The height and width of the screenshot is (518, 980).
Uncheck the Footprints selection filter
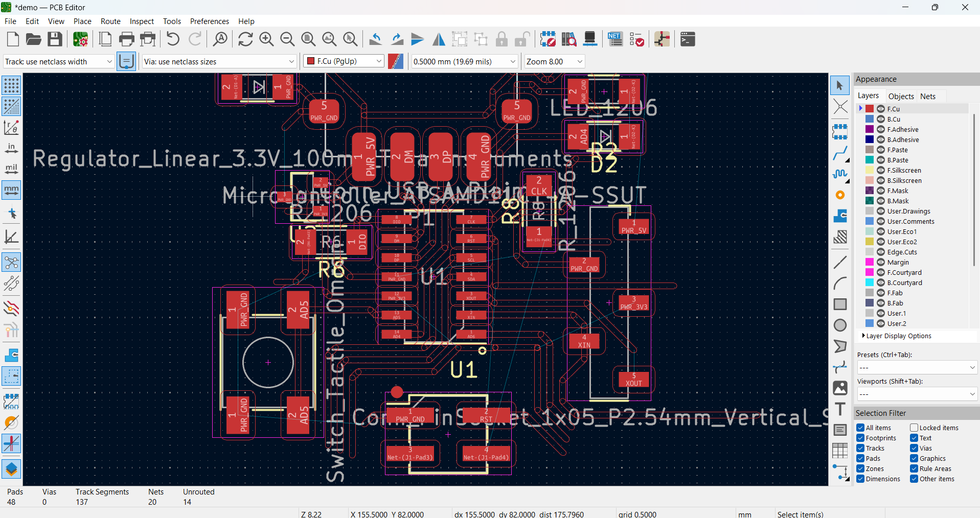[860, 438]
